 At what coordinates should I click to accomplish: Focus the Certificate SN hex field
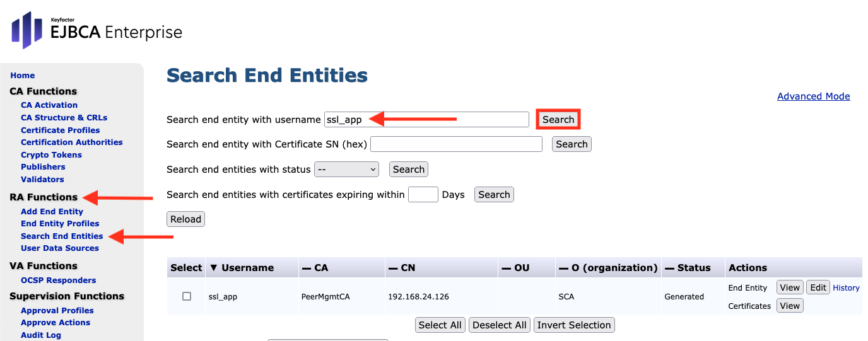(456, 144)
